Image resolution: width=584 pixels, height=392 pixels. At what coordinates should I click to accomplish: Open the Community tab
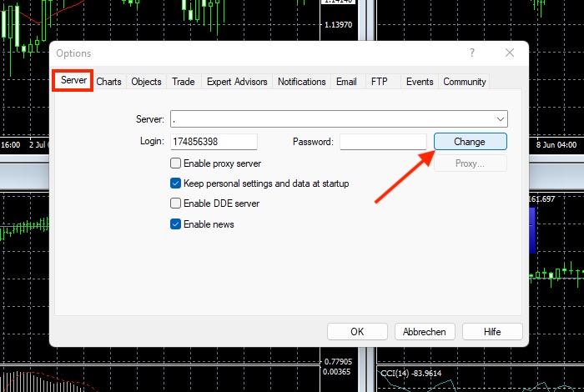pos(465,82)
